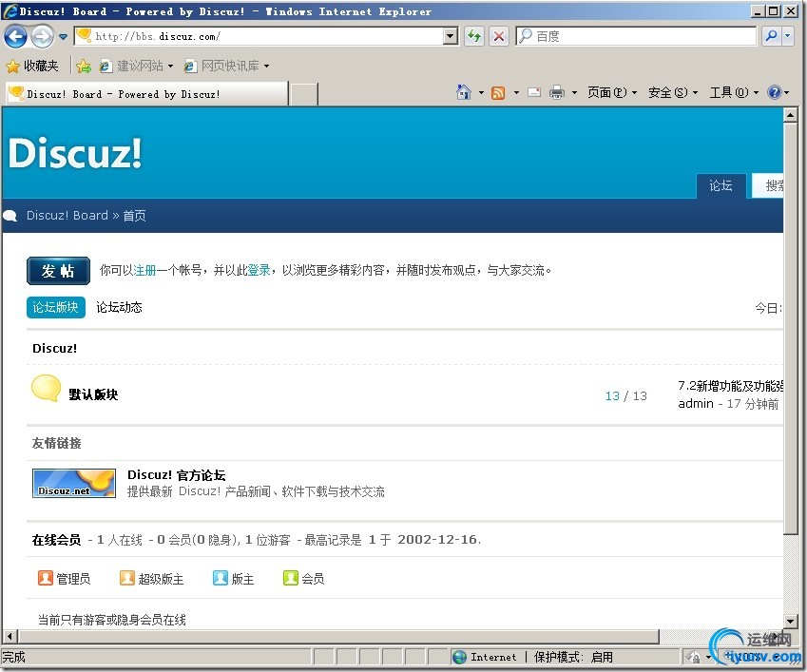Click the vertical scrollbar up arrow
This screenshot has height=672, width=807.
pos(790,115)
